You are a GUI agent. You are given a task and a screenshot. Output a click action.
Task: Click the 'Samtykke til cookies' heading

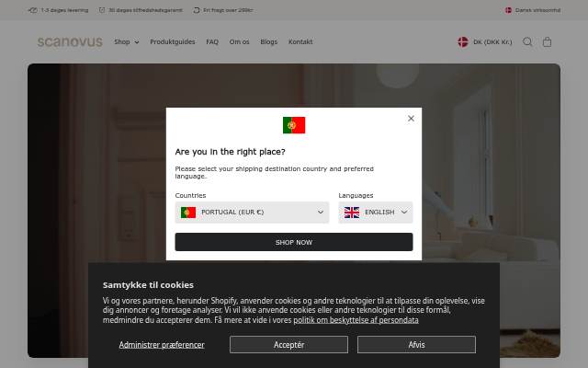pos(148,285)
